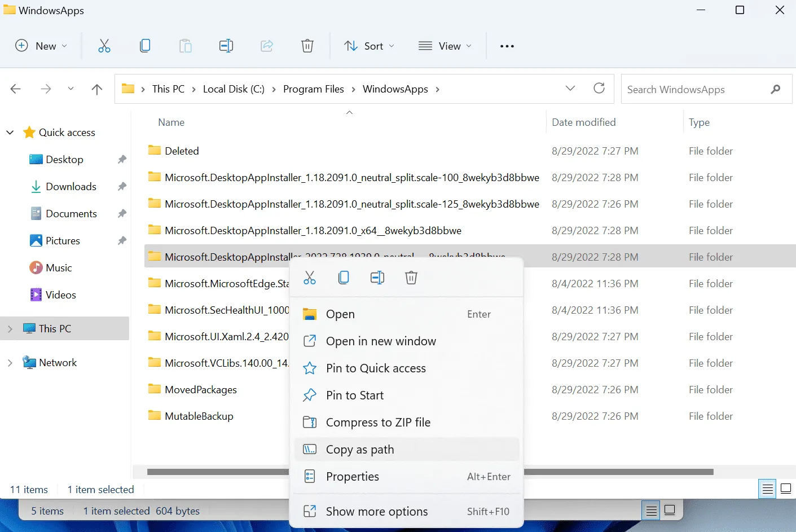The height and width of the screenshot is (532, 796).
Task: Click the Refresh icon beside the address bar
Action: pos(599,89)
